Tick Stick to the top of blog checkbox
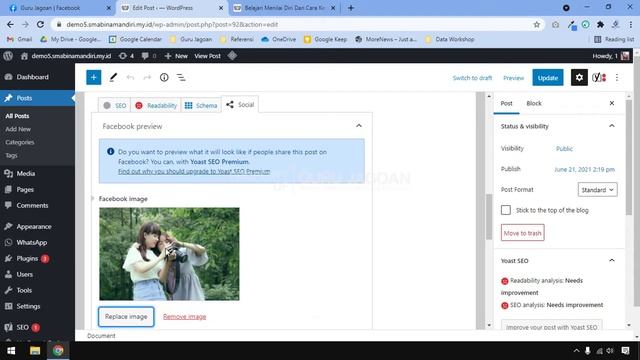The image size is (640, 360). [506, 210]
